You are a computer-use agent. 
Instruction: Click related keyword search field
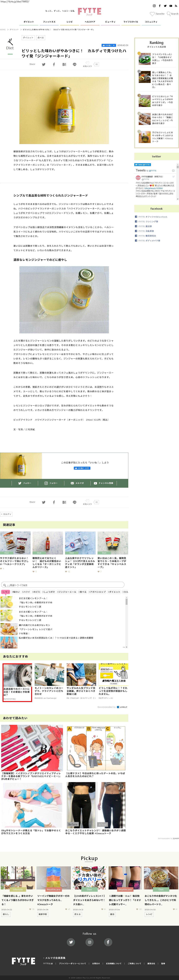coord(63,585)
